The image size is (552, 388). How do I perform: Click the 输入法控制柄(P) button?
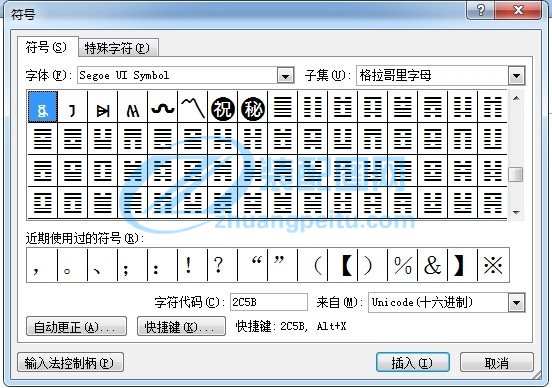70,362
